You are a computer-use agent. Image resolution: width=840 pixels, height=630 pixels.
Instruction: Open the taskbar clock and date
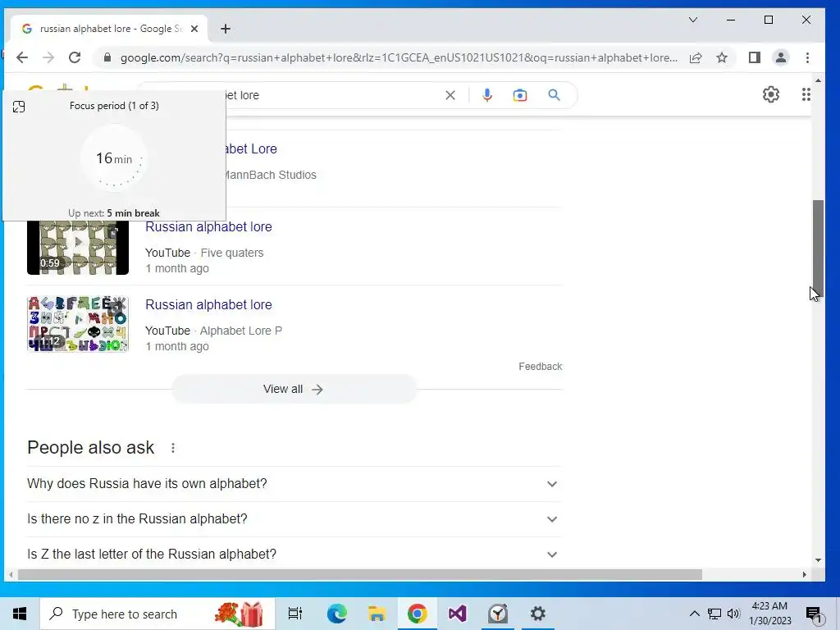(x=769, y=614)
